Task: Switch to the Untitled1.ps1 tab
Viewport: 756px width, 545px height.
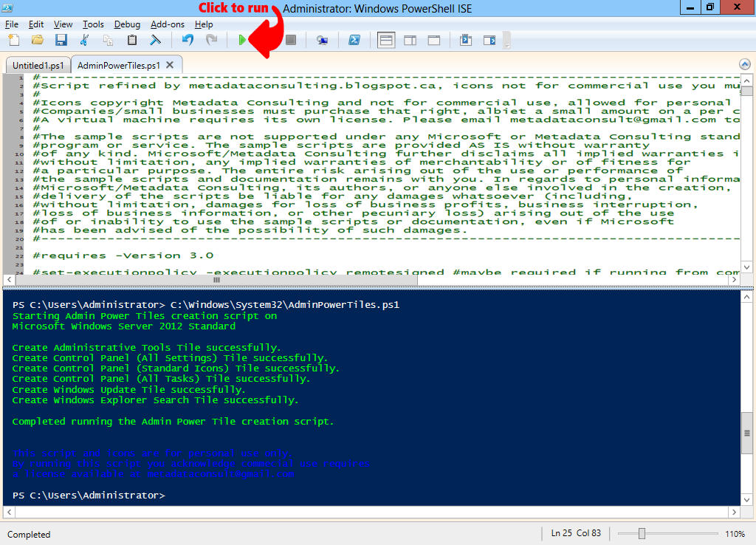Action: click(38, 66)
